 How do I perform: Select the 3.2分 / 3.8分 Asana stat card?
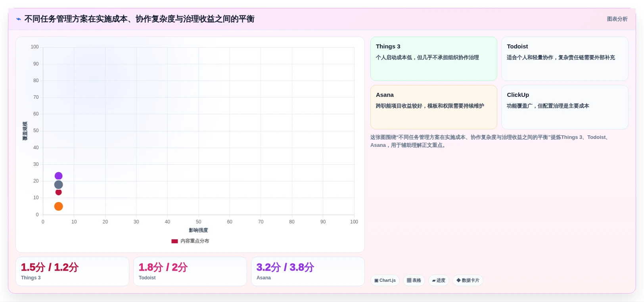click(308, 271)
